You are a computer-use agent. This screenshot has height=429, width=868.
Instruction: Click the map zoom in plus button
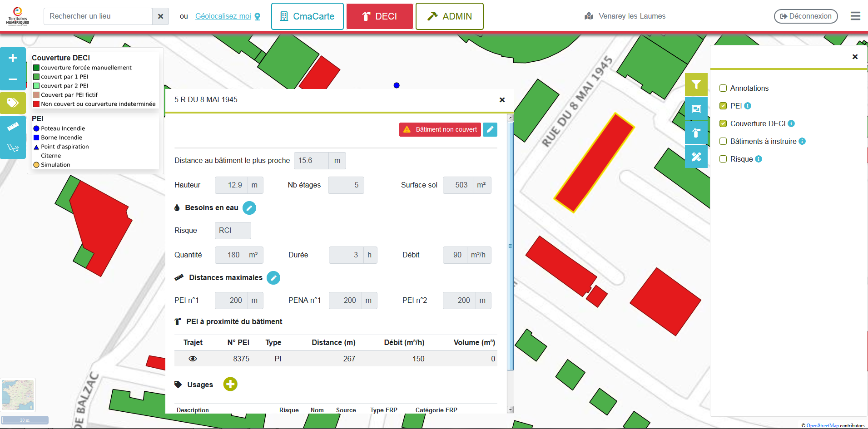tap(13, 58)
